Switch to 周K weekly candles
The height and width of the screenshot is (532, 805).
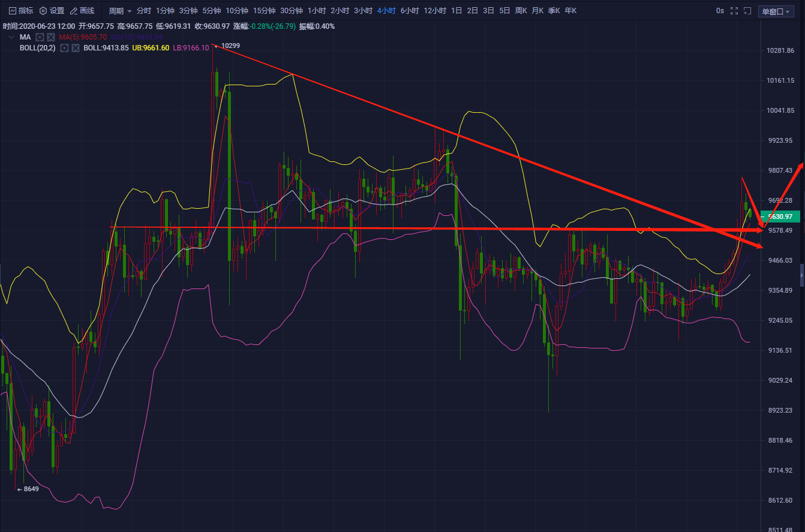pos(521,11)
